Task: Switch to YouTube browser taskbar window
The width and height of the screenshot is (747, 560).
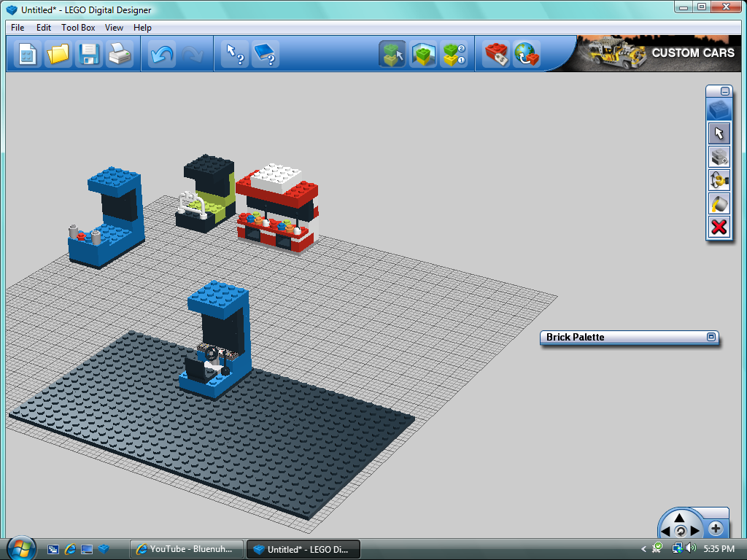Action: (x=187, y=549)
